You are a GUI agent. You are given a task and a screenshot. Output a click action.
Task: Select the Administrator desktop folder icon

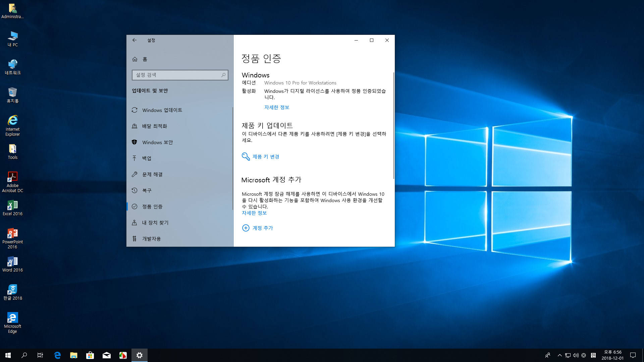coord(12,11)
